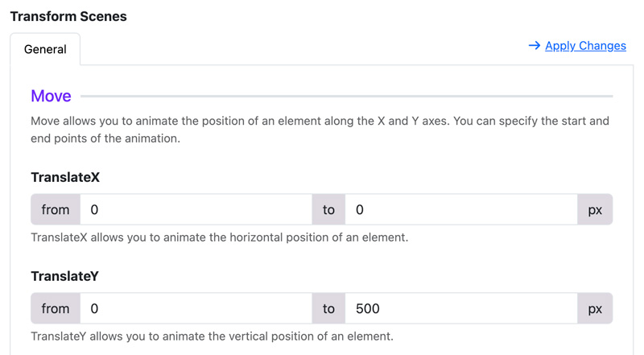Focus the TranslateY from value field
This screenshot has height=355, width=644.
pos(196,308)
